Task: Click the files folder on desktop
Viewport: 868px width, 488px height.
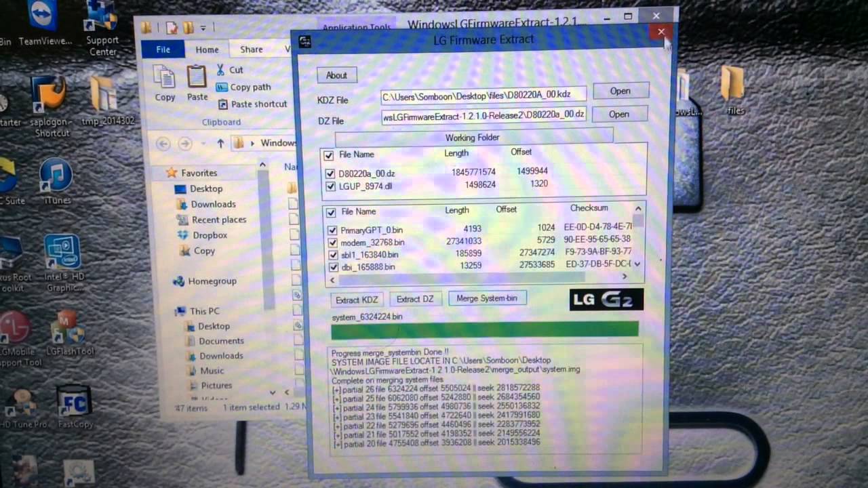Action: click(x=734, y=84)
